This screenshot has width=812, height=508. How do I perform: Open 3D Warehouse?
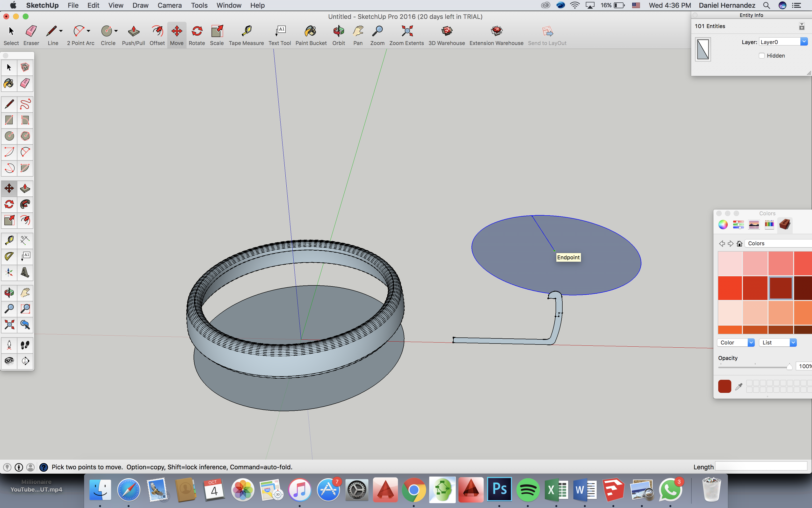447,35
